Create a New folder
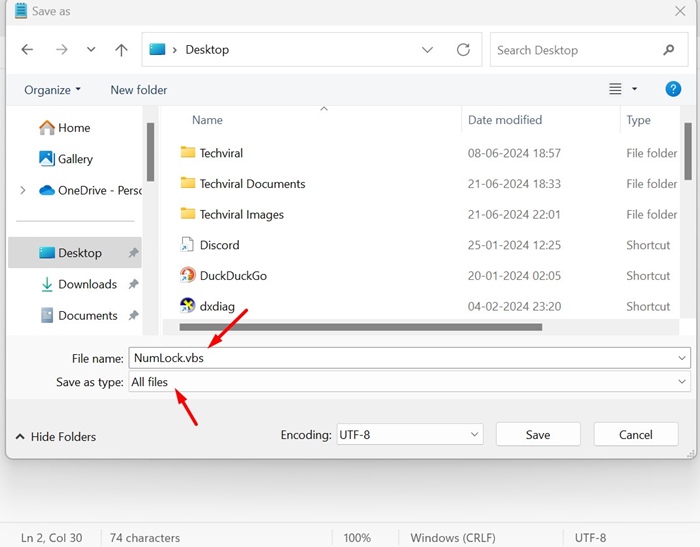The width and height of the screenshot is (700, 547). [x=139, y=90]
